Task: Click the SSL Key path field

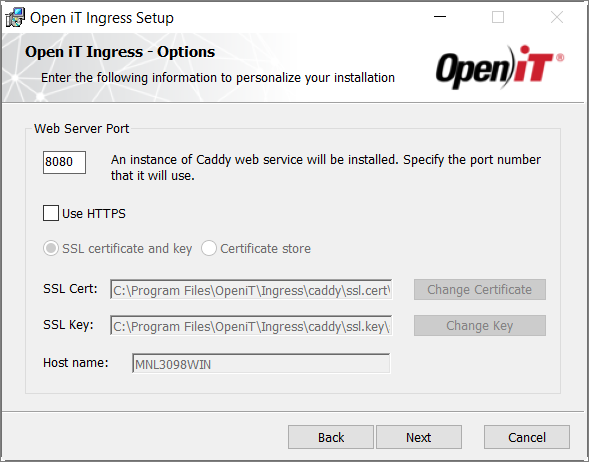Action: (251, 326)
